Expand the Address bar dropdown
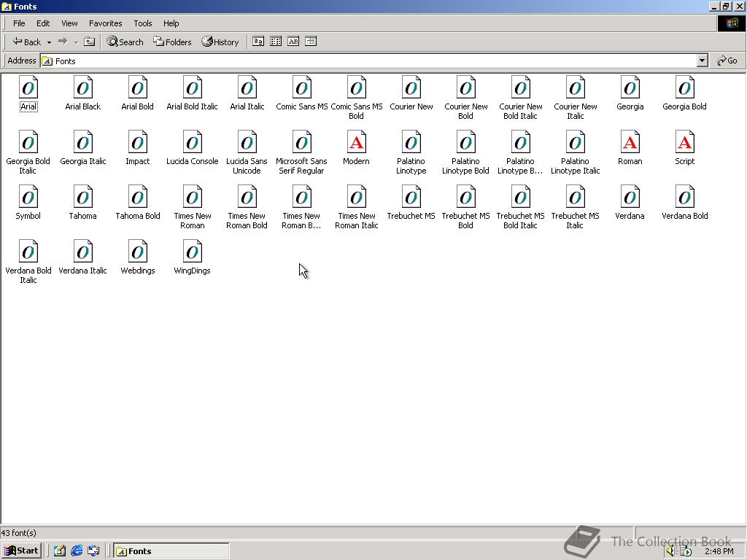This screenshot has width=747, height=560. pos(703,61)
